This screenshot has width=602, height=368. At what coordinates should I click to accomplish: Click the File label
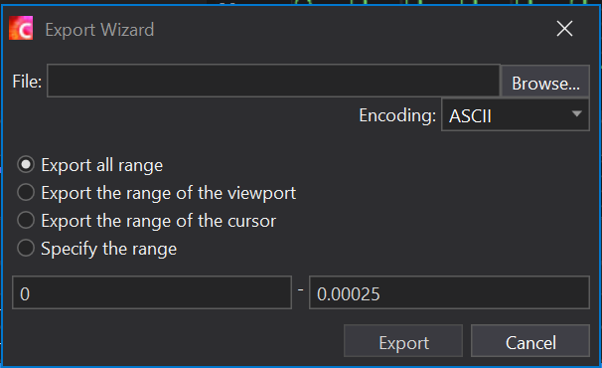click(27, 81)
